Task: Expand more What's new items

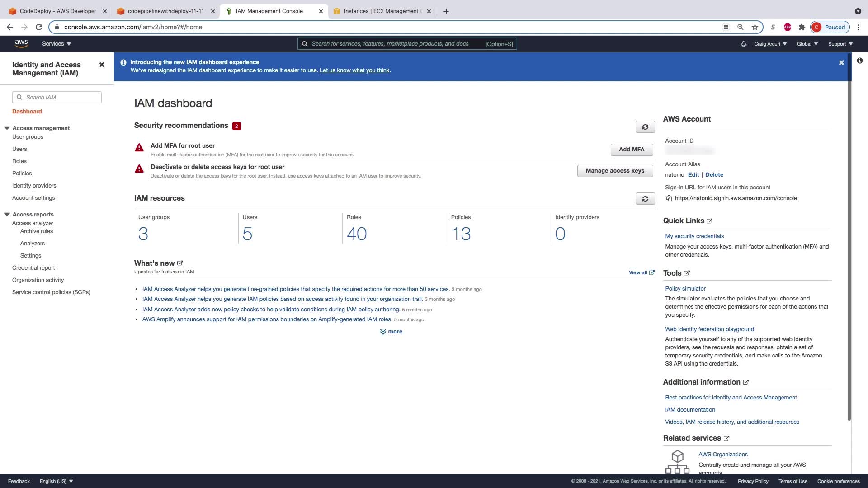Action: 392,332
